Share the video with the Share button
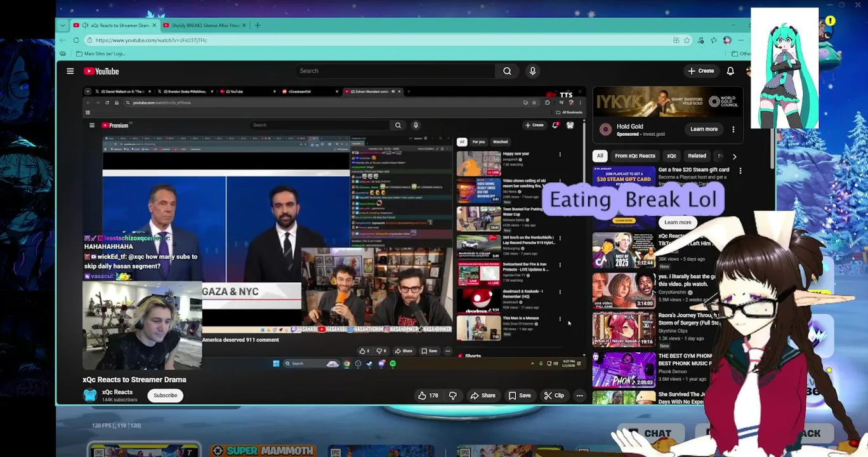The image size is (868, 457). click(483, 395)
